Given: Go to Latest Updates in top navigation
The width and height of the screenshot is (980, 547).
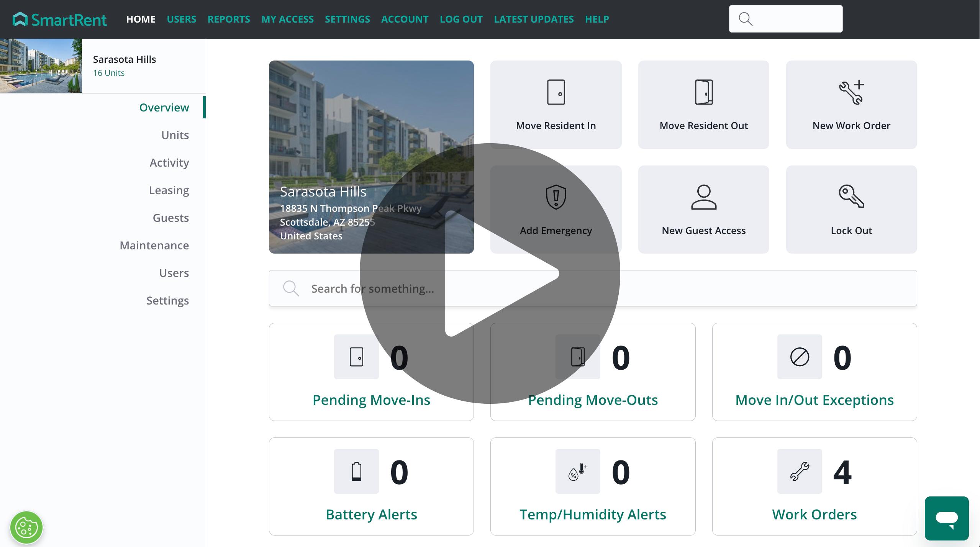Looking at the screenshot, I should pos(534,19).
